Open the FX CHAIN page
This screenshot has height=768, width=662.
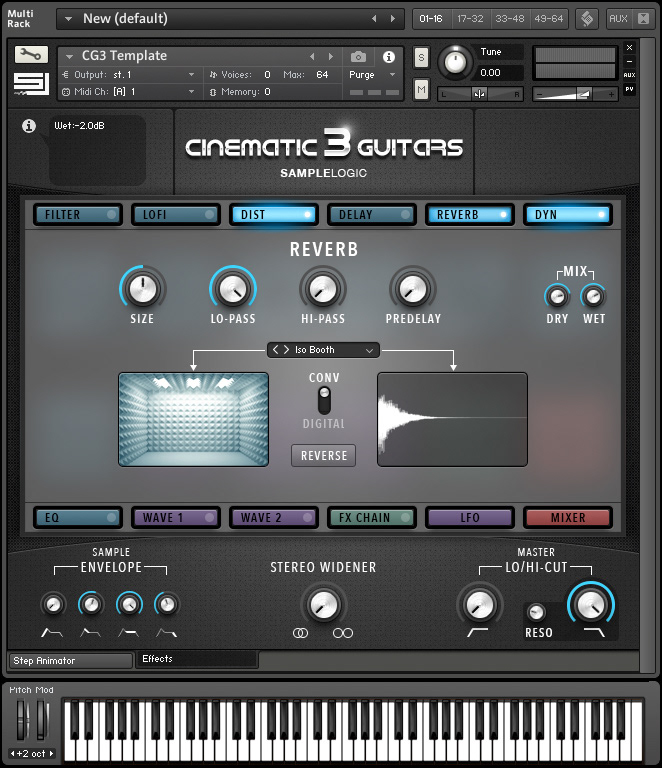(x=372, y=517)
